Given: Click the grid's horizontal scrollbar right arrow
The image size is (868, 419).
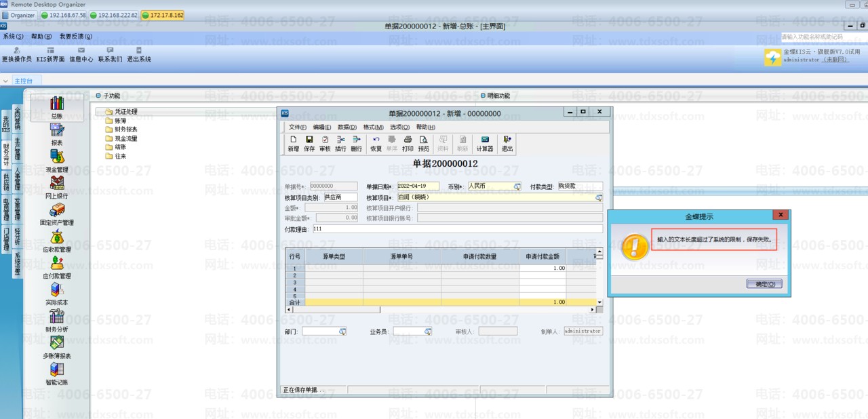Looking at the screenshot, I should [591, 310].
